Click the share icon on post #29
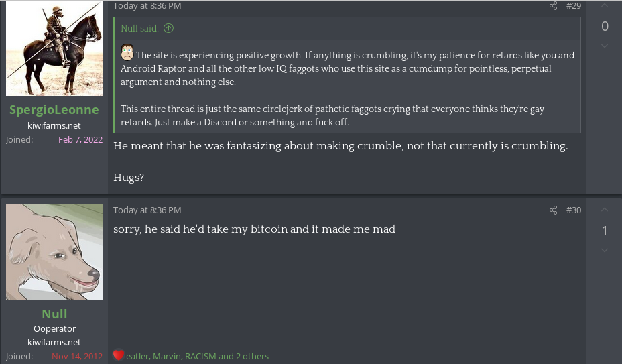This screenshot has width=622, height=364. pos(553,6)
